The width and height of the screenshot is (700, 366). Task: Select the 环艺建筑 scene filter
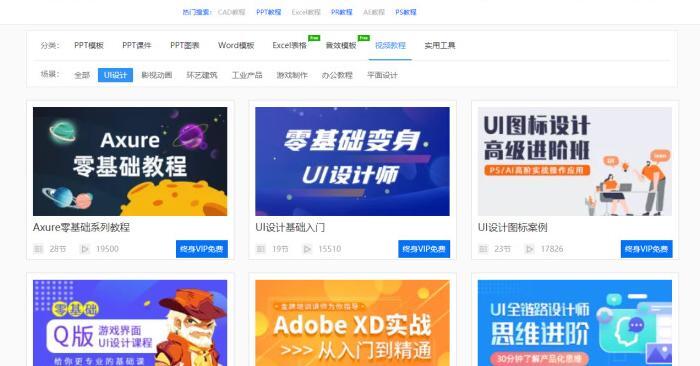coord(202,75)
